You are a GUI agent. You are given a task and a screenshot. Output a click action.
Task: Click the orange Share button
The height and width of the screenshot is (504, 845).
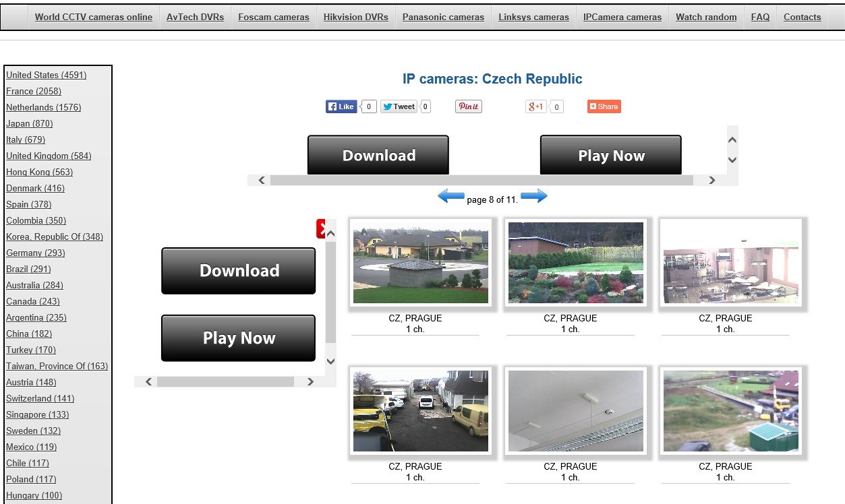point(604,106)
